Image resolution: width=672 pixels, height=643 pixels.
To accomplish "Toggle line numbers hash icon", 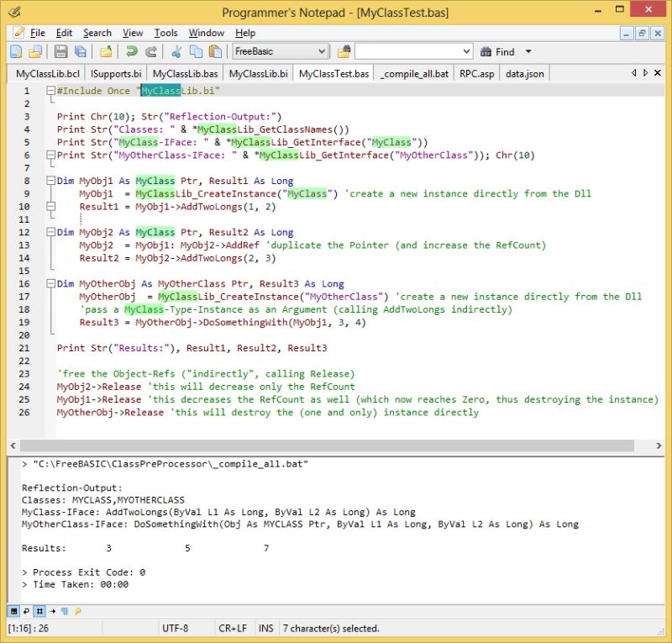I will [39, 611].
